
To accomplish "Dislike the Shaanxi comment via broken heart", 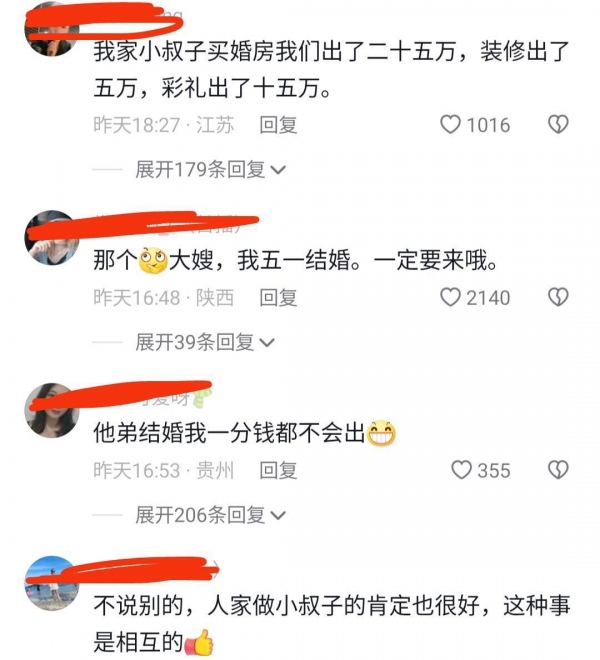I will click(x=558, y=297).
